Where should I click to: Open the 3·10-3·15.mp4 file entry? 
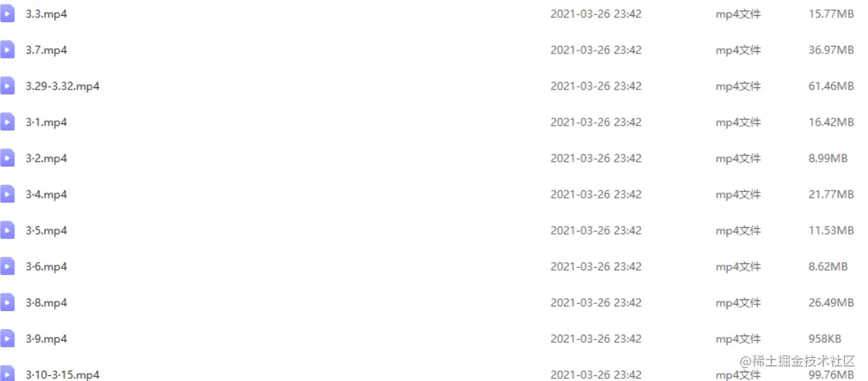(62, 375)
